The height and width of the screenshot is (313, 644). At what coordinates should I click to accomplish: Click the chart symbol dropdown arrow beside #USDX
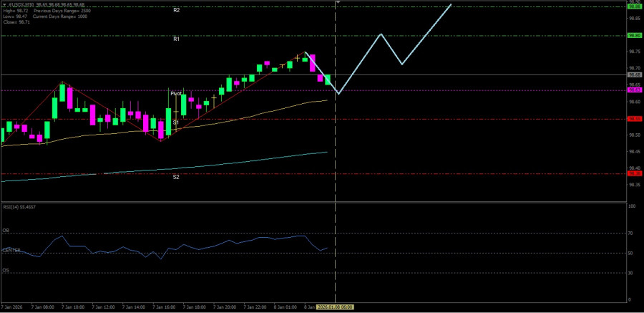click(x=4, y=6)
